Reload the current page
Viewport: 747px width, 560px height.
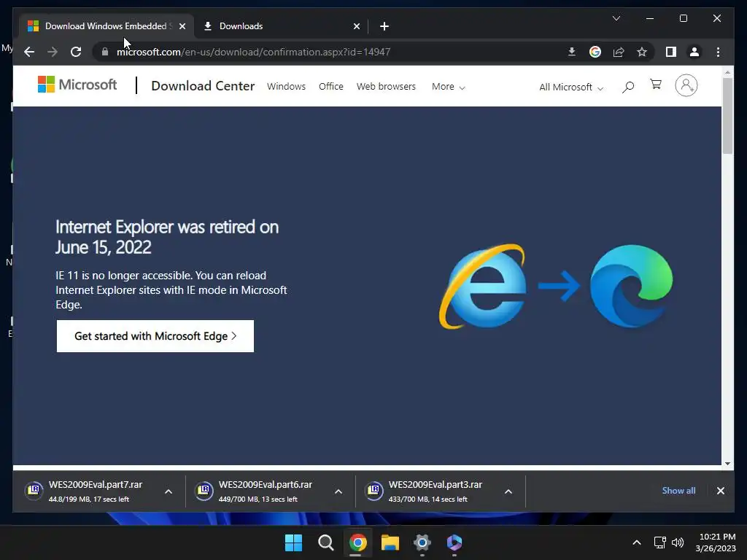click(x=76, y=52)
